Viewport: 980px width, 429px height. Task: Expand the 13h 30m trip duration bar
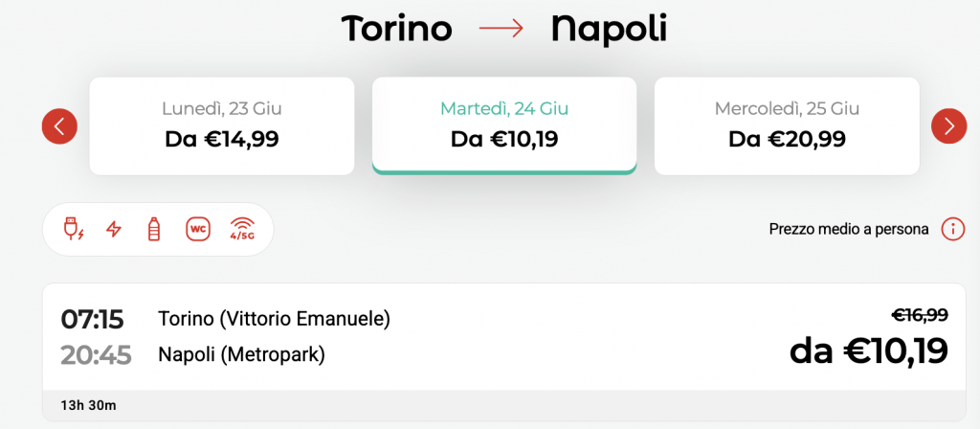click(503, 405)
